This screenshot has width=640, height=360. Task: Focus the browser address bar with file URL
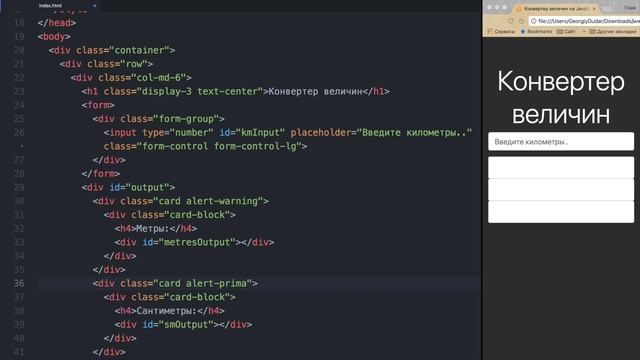584,21
